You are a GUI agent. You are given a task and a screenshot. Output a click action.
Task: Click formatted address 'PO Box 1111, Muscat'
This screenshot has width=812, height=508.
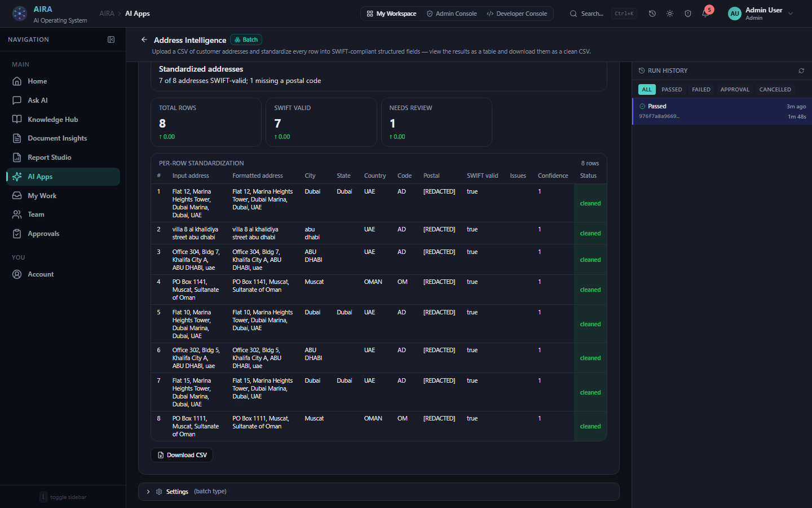tap(261, 422)
